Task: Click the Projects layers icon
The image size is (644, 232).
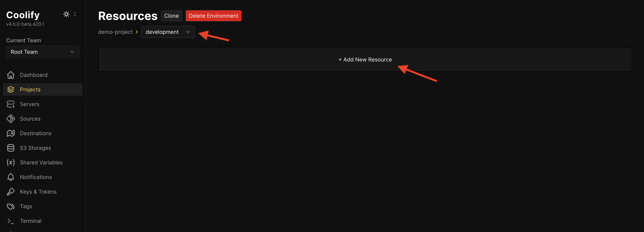Action: coord(11,89)
